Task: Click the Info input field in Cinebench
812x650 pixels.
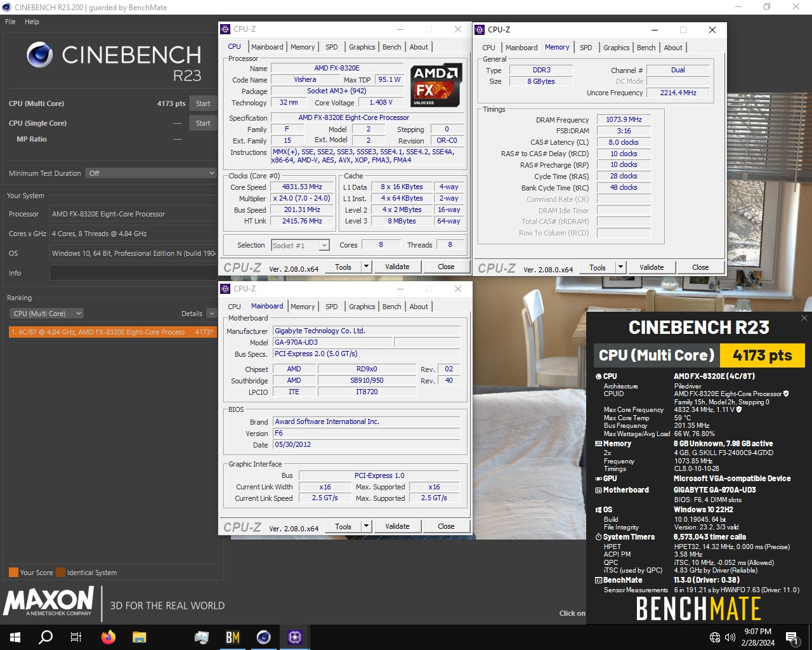Action: pyautogui.click(x=133, y=273)
